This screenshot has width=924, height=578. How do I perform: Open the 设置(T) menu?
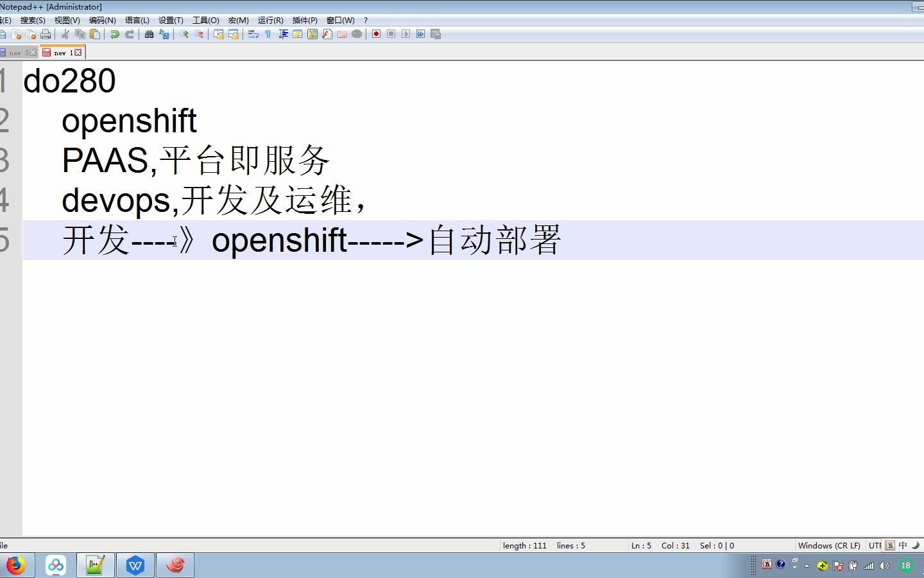click(171, 21)
